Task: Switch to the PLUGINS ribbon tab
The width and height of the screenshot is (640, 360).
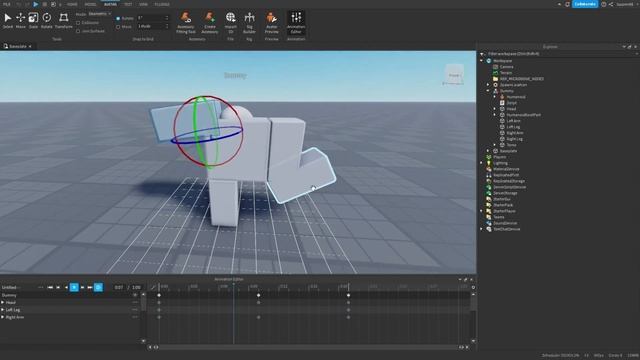Action: (x=162, y=4)
